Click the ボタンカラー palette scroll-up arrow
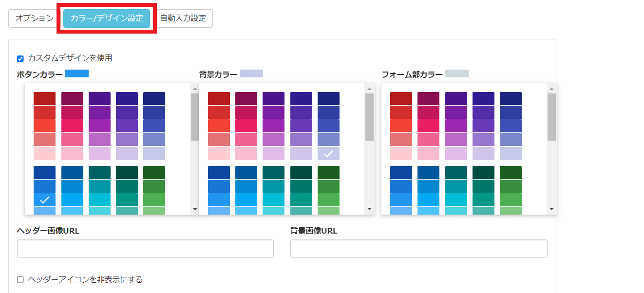Viewport: 644px width, 293px height. (195, 89)
